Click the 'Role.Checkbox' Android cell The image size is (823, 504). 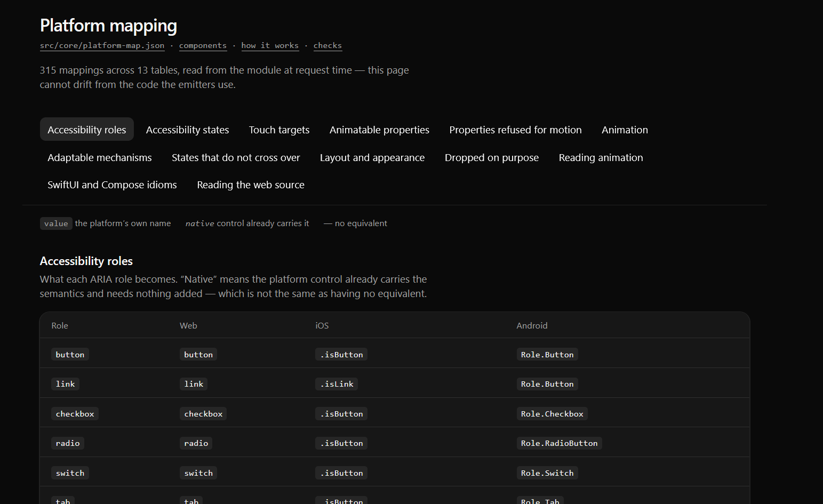(552, 414)
